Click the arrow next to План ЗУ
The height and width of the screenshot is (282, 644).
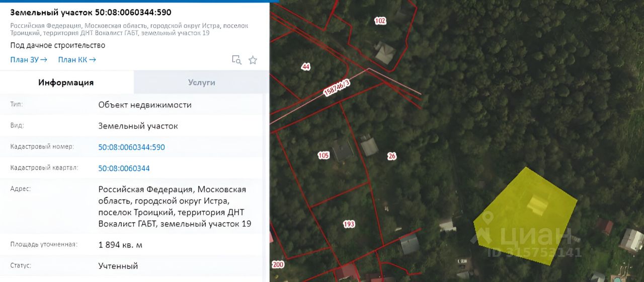[x=44, y=59]
